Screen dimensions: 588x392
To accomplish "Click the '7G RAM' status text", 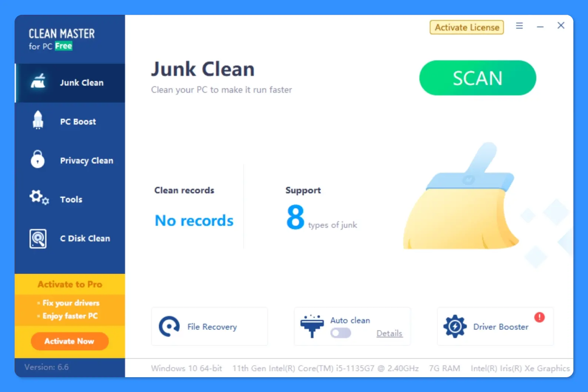I will (x=444, y=368).
